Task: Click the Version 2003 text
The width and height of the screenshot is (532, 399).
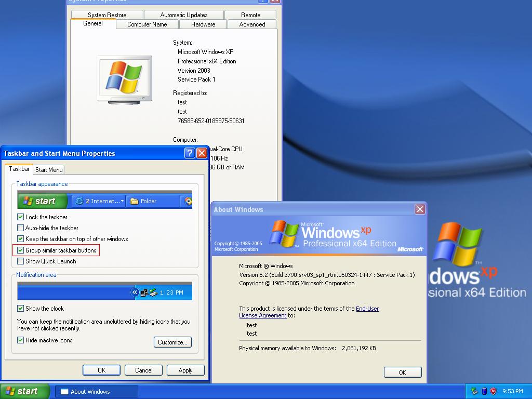Action: pos(194,71)
